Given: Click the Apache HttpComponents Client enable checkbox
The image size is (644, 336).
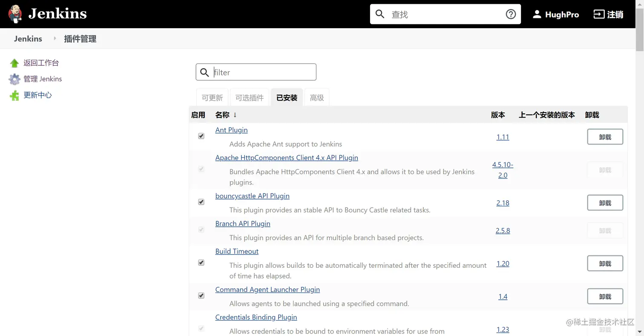Looking at the screenshot, I should [201, 169].
